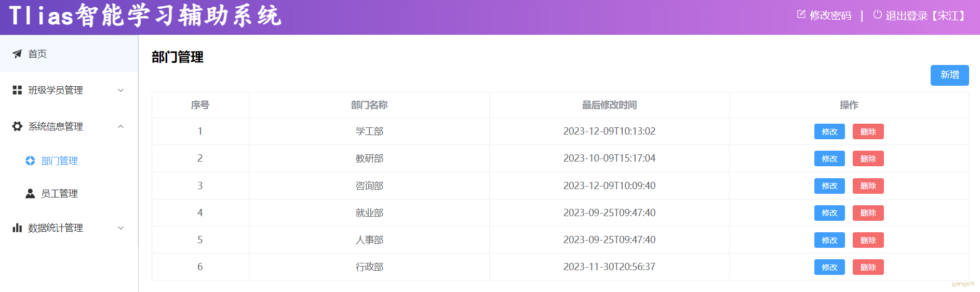
Task: Click the gear icon for 系统信息管理
Action: coord(17,126)
